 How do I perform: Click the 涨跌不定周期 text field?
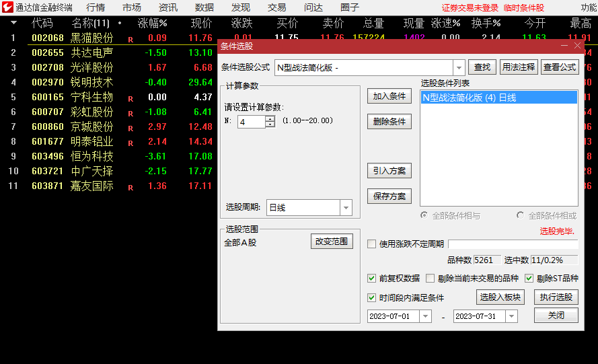tap(513, 244)
